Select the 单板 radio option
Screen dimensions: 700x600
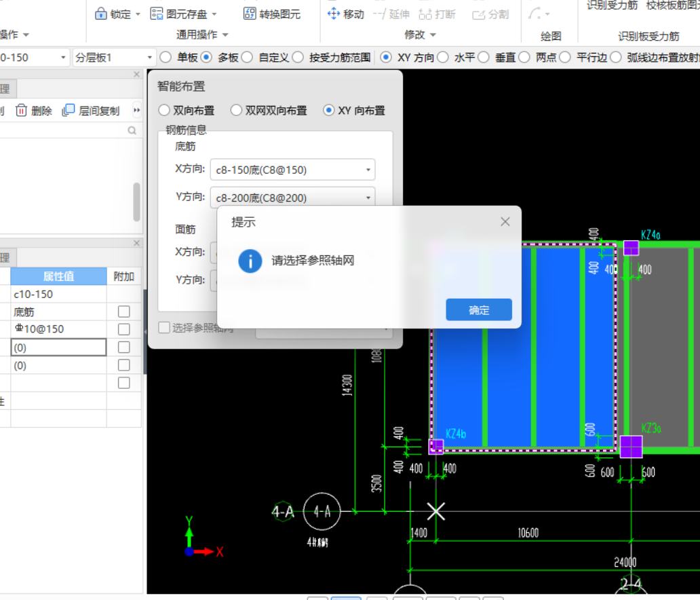[166, 57]
